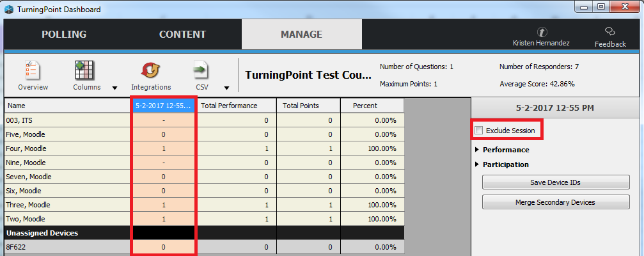The image size is (644, 256).
Task: Click the Save Device IDs button
Action: click(x=555, y=182)
